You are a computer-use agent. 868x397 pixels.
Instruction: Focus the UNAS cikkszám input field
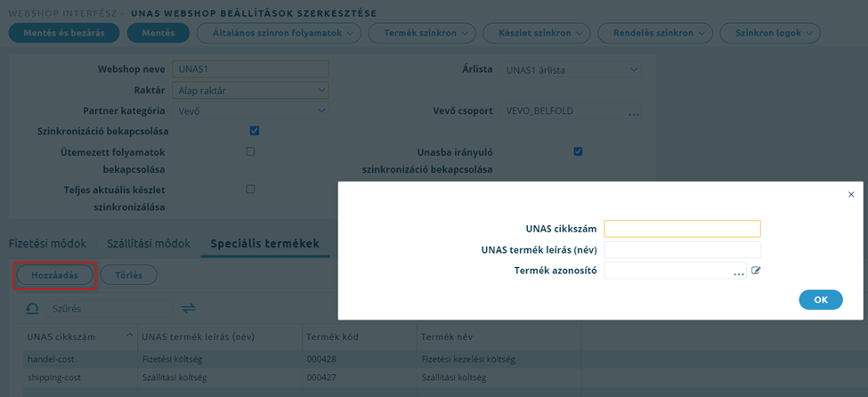(x=682, y=229)
